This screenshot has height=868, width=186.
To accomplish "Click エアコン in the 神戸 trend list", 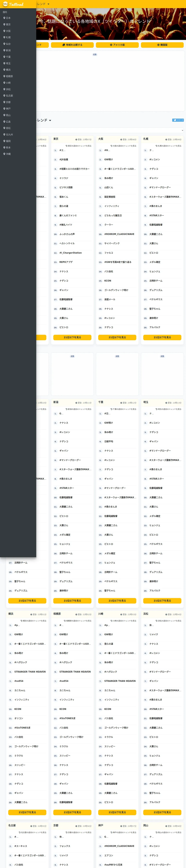I will tap(109, 856).
